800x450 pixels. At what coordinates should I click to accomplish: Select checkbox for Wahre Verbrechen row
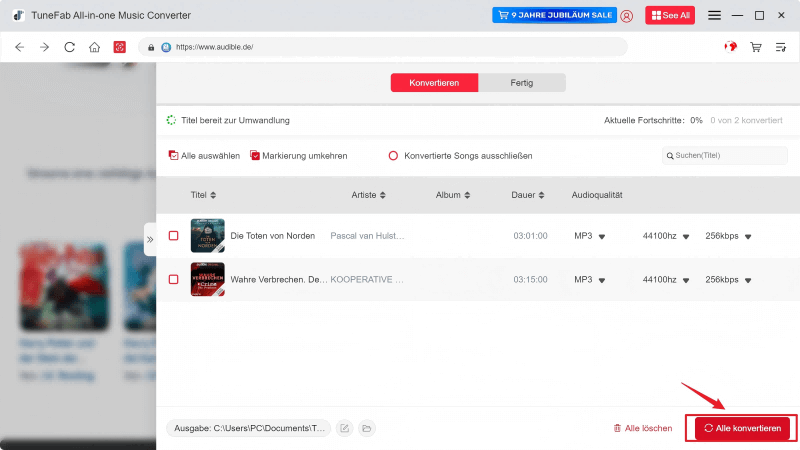173,280
